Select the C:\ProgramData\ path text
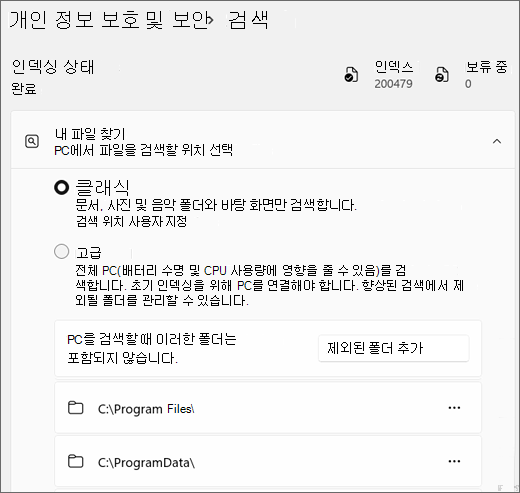Screen dimensions: 520x493 pos(146,463)
